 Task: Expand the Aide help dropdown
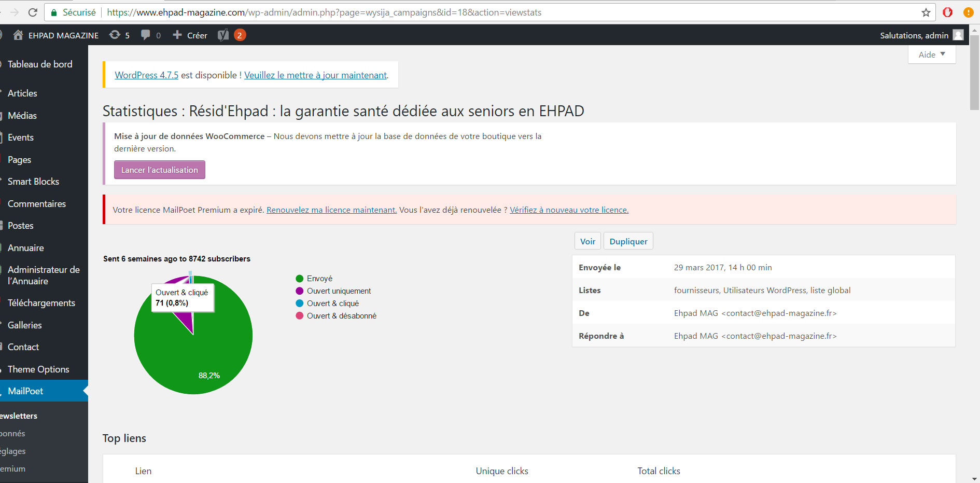click(x=931, y=54)
